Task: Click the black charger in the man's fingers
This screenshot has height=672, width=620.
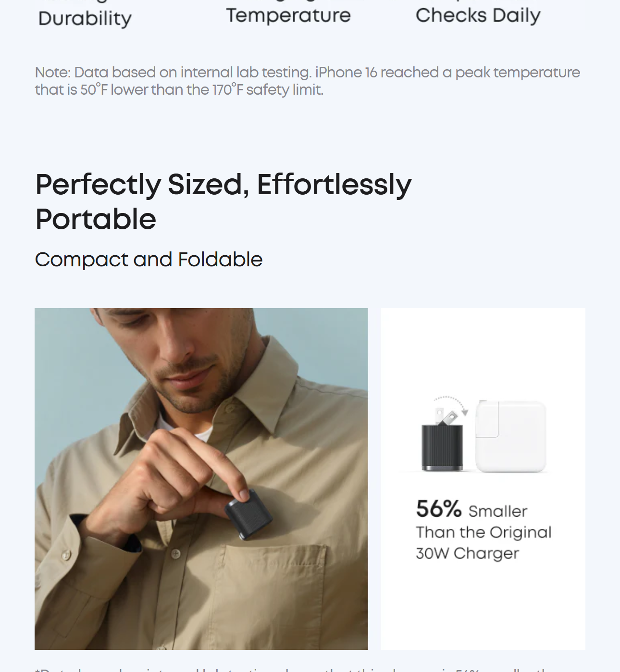Action: click(248, 514)
